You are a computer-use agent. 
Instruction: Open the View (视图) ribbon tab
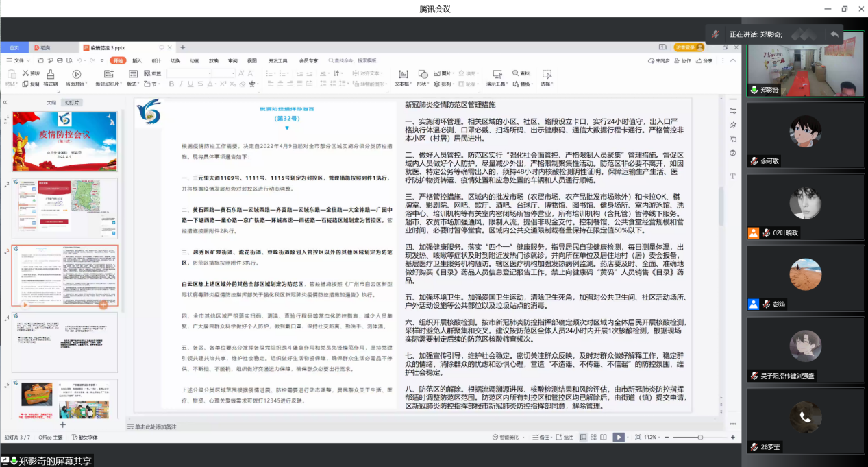pyautogui.click(x=252, y=60)
